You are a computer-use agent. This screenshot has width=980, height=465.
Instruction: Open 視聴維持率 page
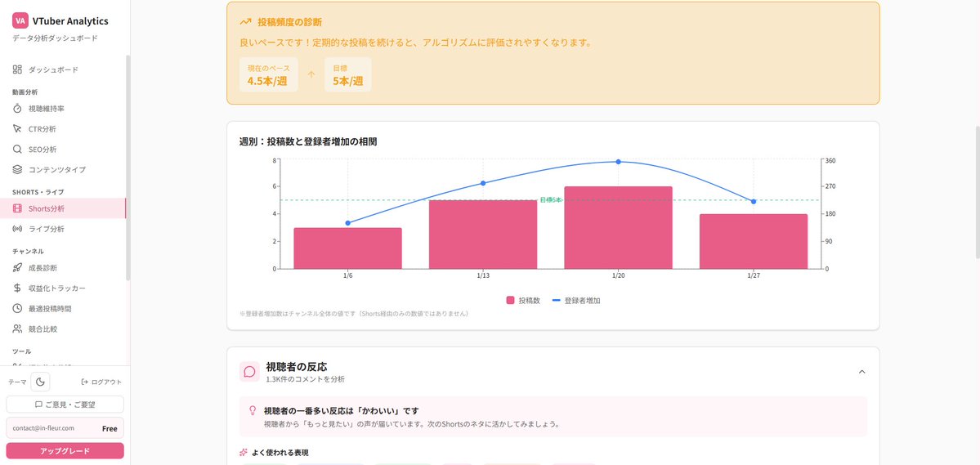coord(62,109)
